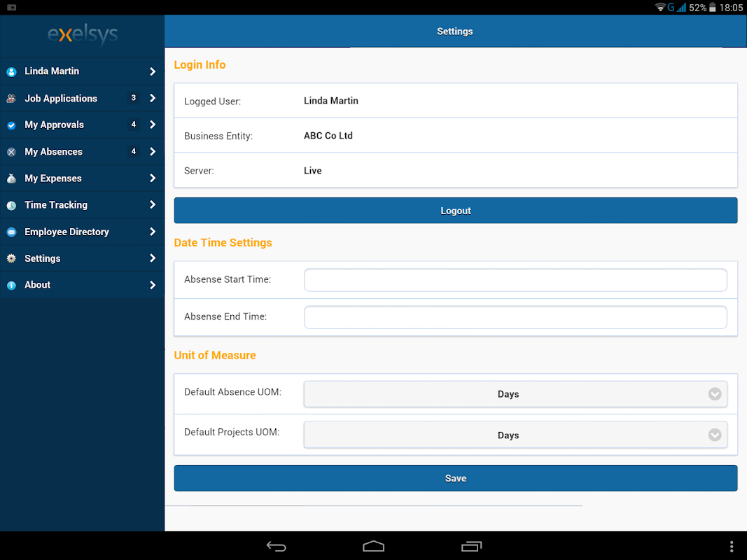Image resolution: width=747 pixels, height=560 pixels.
Task: Click the My Approvals checkmark icon
Action: click(11, 125)
